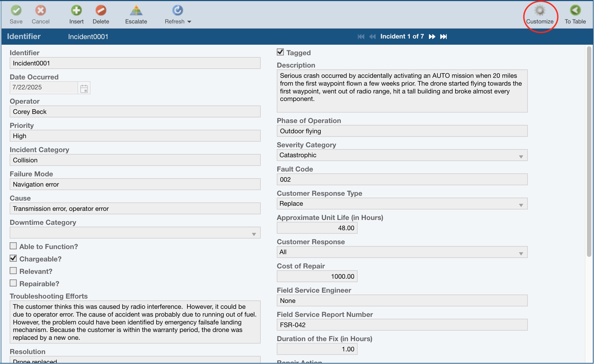Screen dimensions: 594x364
Task: Click the red Cancel icon
Action: pos(41,11)
